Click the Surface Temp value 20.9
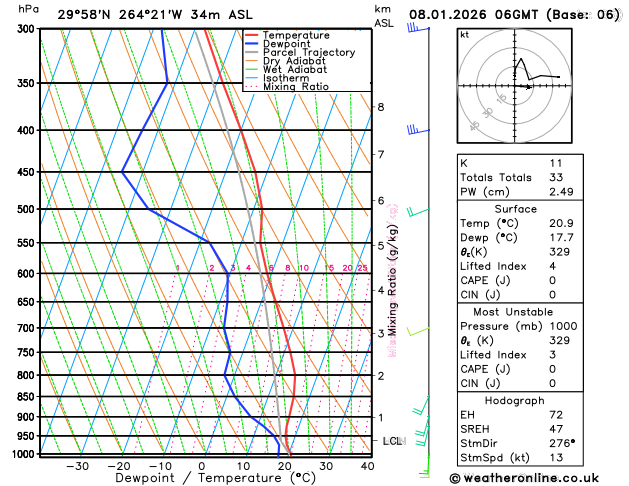 [561, 223]
